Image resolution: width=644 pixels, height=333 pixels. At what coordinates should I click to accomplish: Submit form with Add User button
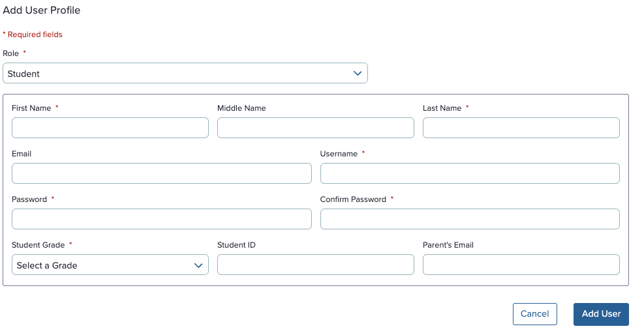pos(602,314)
